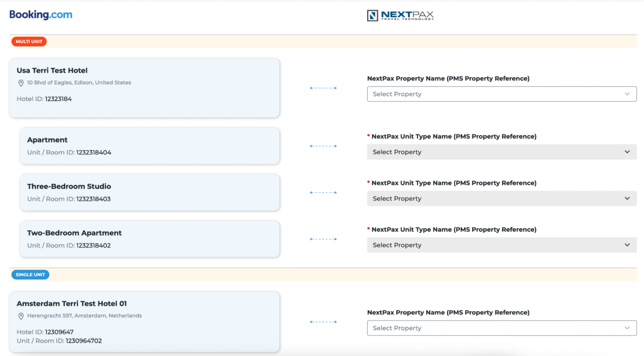Open unit type dropdown for Apartment
This screenshot has height=356, width=644.
click(502, 152)
